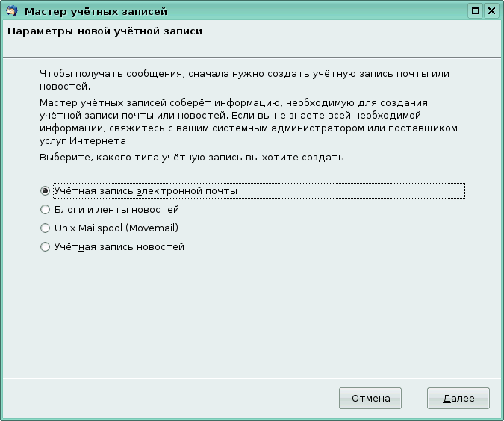Maximize the account wizard window
Image resolution: width=504 pixels, height=421 pixels.
476,11
